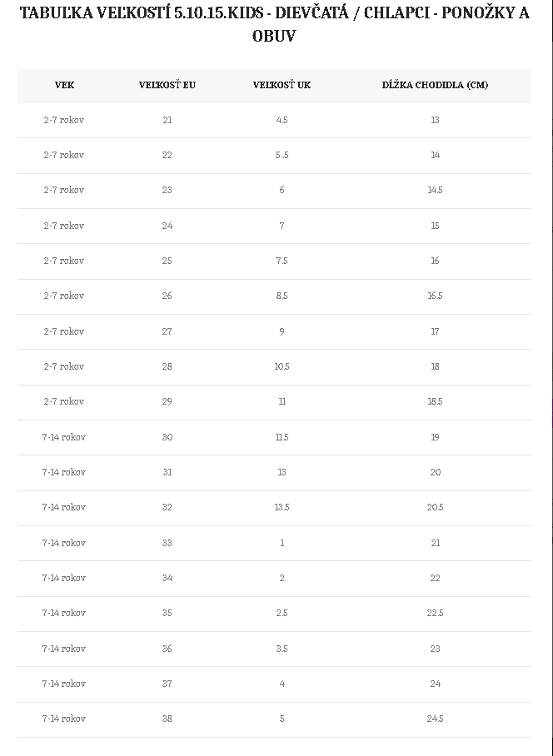Screen dimensions: 553x756
Task: Click UK size 10.5 cell
Action: (281, 366)
